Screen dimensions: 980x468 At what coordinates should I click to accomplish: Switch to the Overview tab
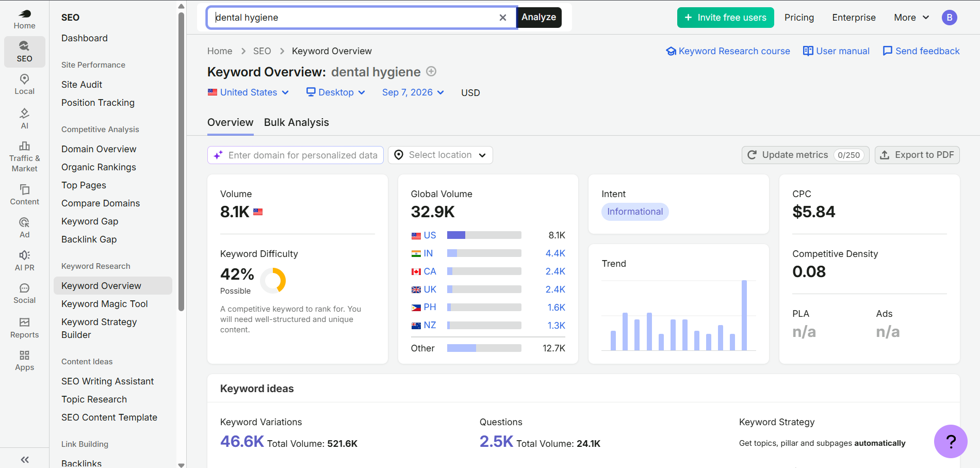click(x=230, y=123)
